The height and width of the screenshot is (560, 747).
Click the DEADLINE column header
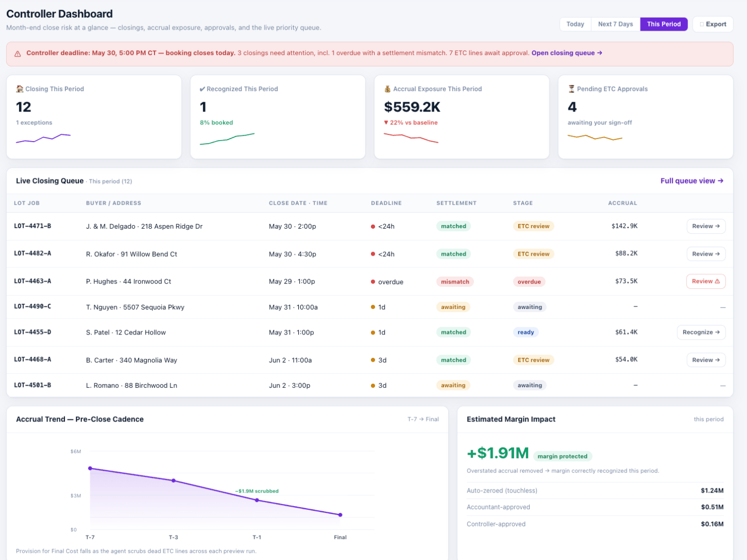tap(386, 203)
